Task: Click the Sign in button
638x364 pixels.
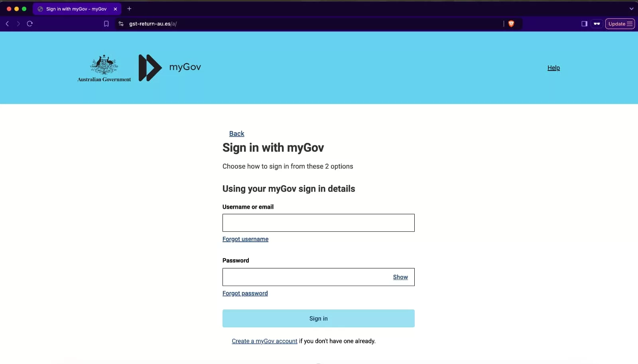Action: click(x=319, y=319)
